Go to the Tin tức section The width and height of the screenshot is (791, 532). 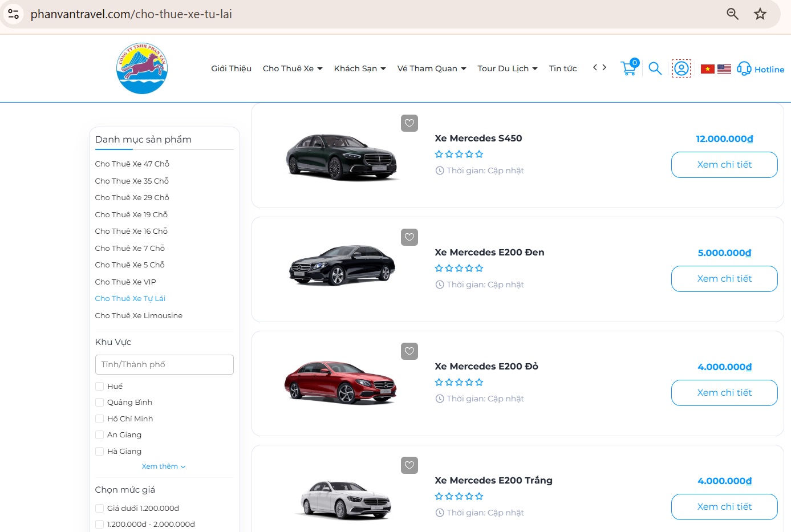tap(562, 68)
